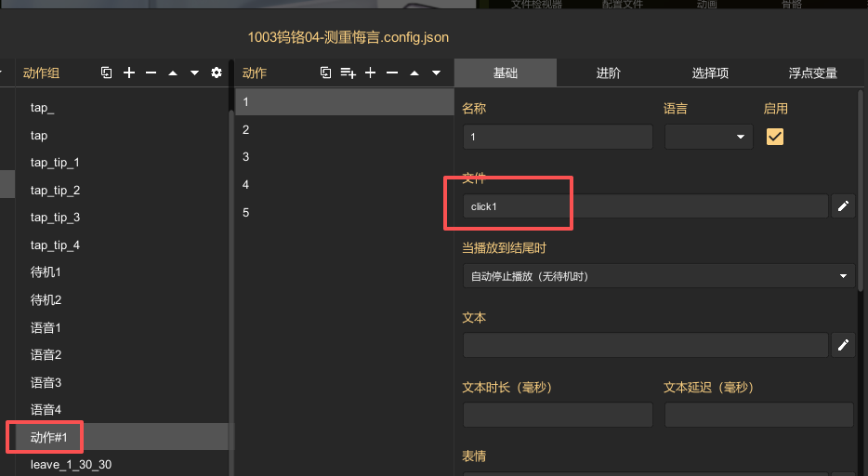The height and width of the screenshot is (476, 868).
Task: Select tap_tip_3 in the 动作组 list
Action: pos(55,218)
